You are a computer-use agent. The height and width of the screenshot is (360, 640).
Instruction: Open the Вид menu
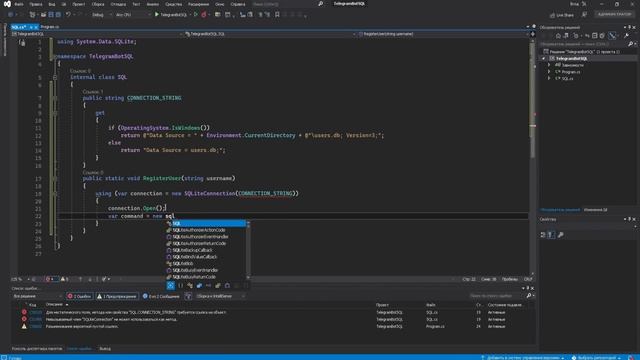51,4
